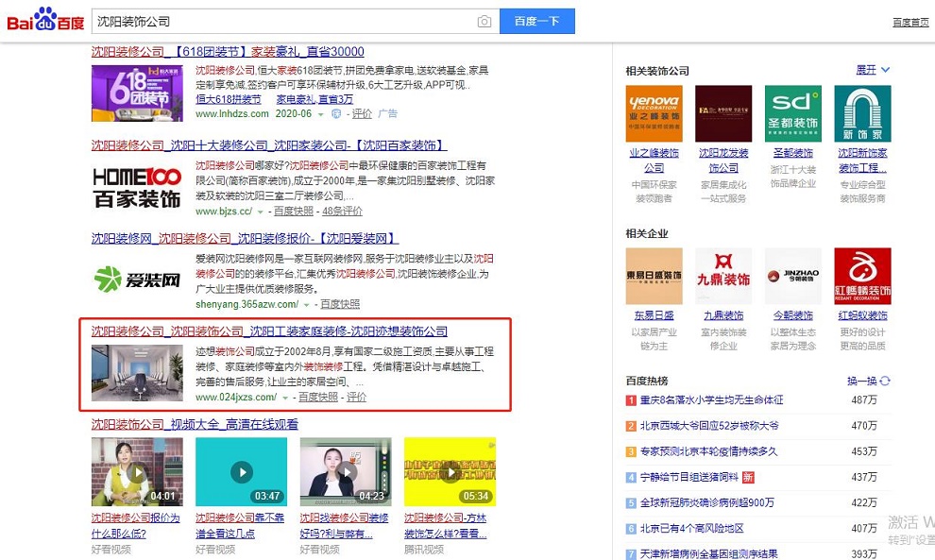This screenshot has height=560, width=935.
Task: Open 沈阳装修公司报价为什么那么低 video link
Action: pos(135,525)
